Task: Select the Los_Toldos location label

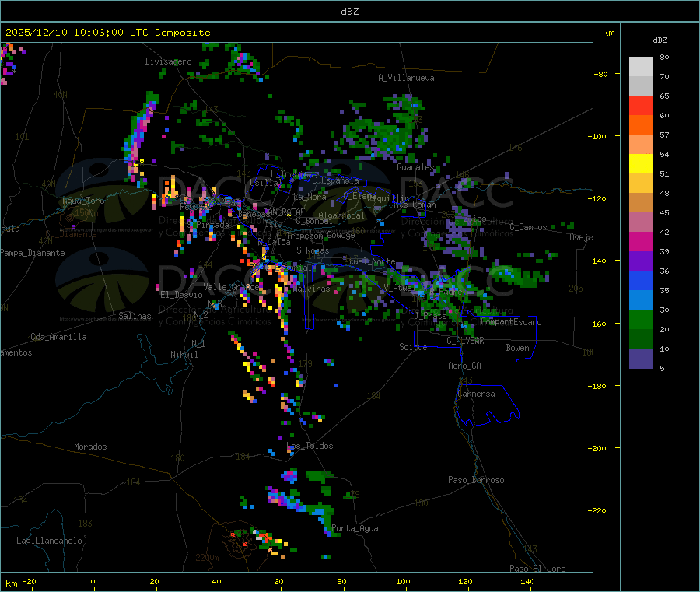Action: coord(310,447)
